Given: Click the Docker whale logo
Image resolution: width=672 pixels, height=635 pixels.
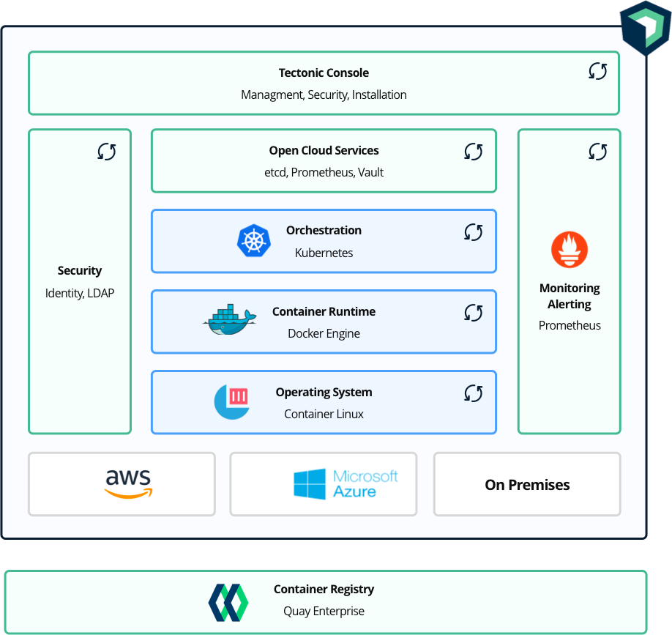Looking at the screenshot, I should coord(230,319).
